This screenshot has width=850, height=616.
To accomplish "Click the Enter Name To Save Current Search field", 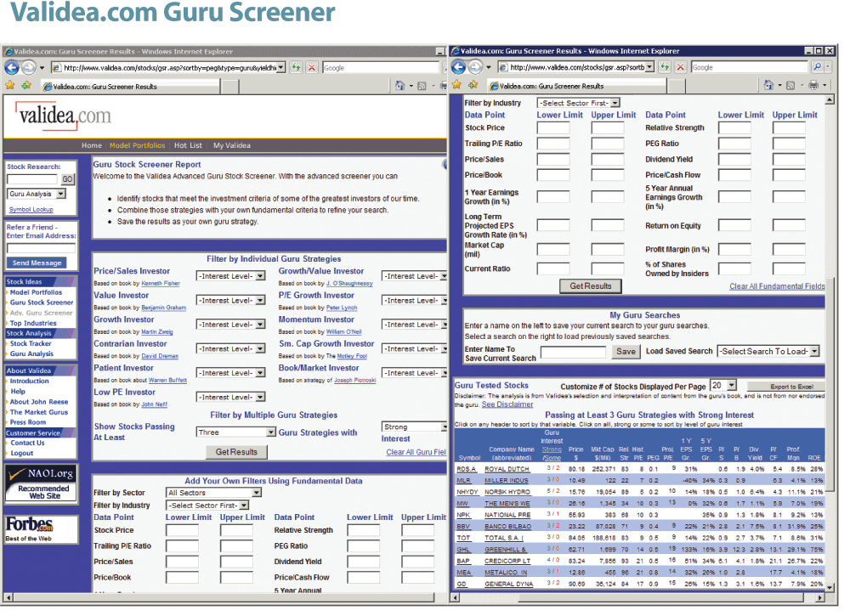I will coord(574,352).
